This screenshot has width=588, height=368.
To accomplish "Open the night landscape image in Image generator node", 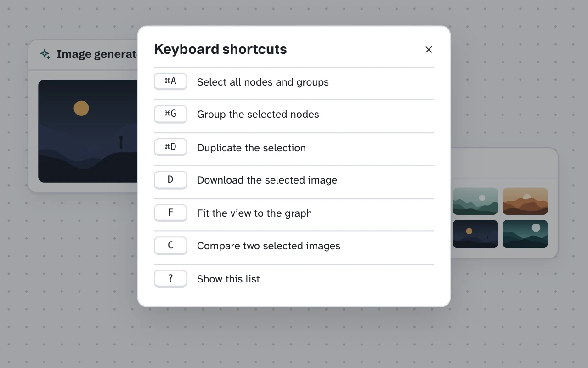I will click(x=88, y=131).
